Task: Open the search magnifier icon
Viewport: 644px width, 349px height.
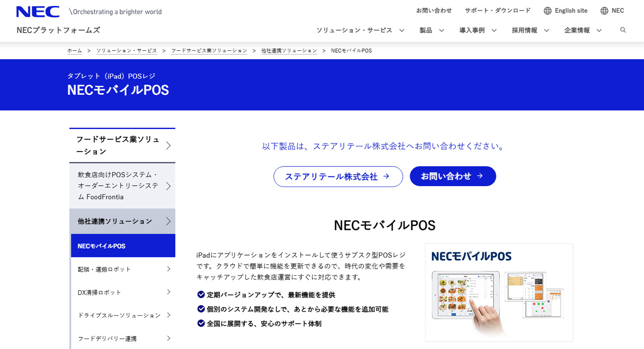Action: (623, 30)
